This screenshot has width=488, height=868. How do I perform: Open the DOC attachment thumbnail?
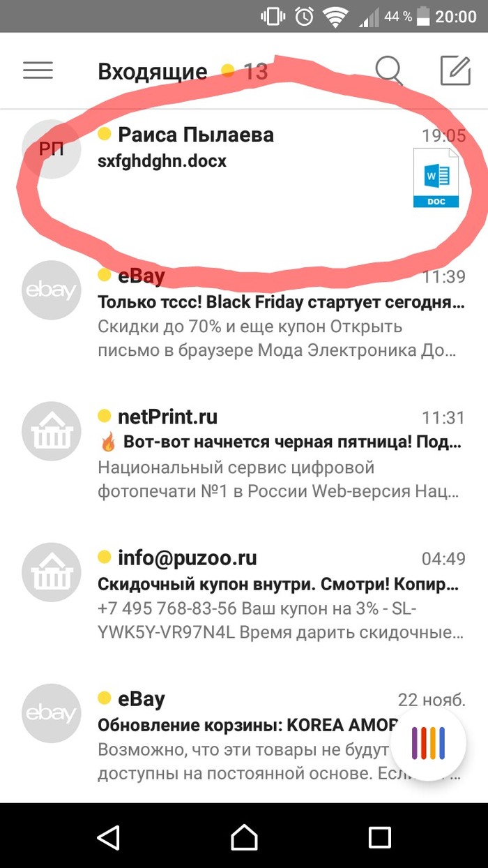[x=436, y=178]
